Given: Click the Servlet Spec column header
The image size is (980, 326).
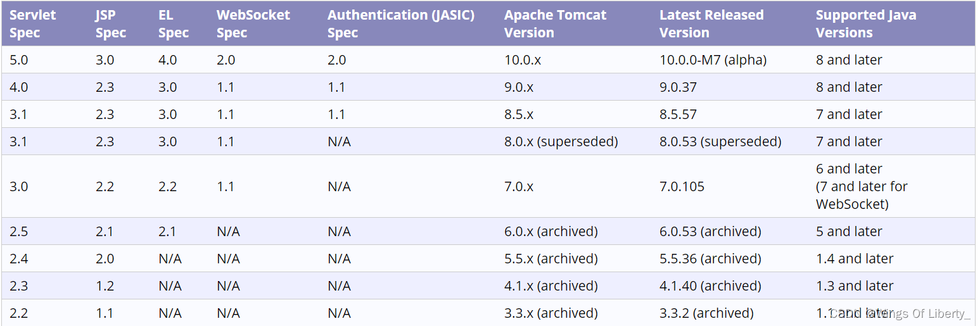Looking at the screenshot, I should pos(32,24).
